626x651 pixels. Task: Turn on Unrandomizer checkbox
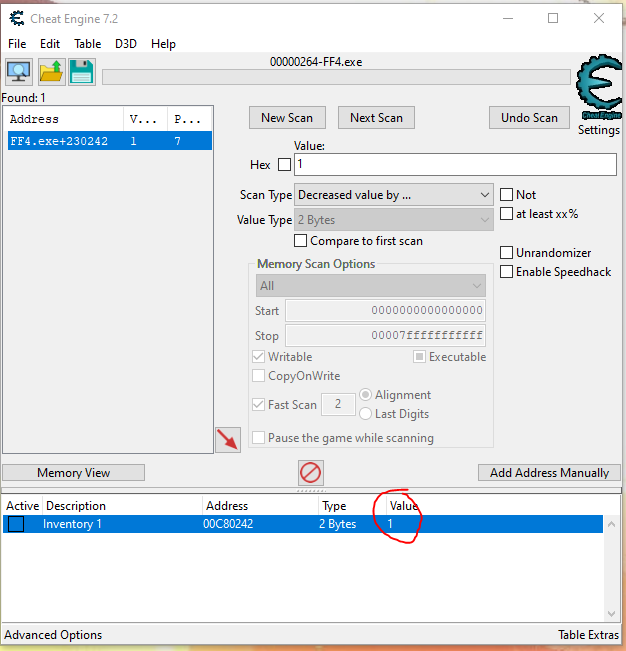tap(506, 252)
